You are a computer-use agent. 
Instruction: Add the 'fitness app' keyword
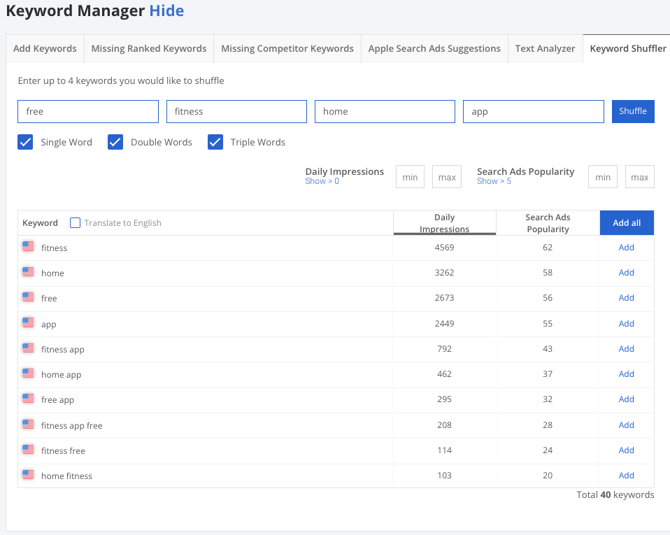[x=626, y=349]
